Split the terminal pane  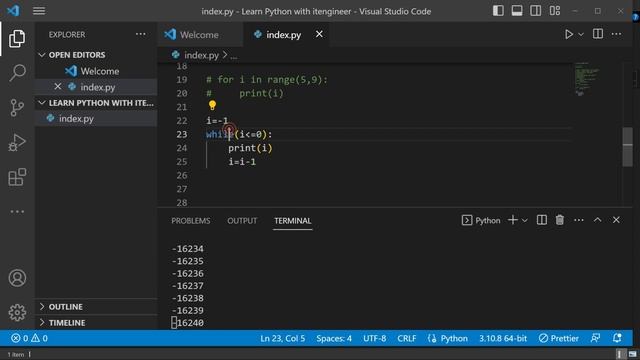(542, 220)
